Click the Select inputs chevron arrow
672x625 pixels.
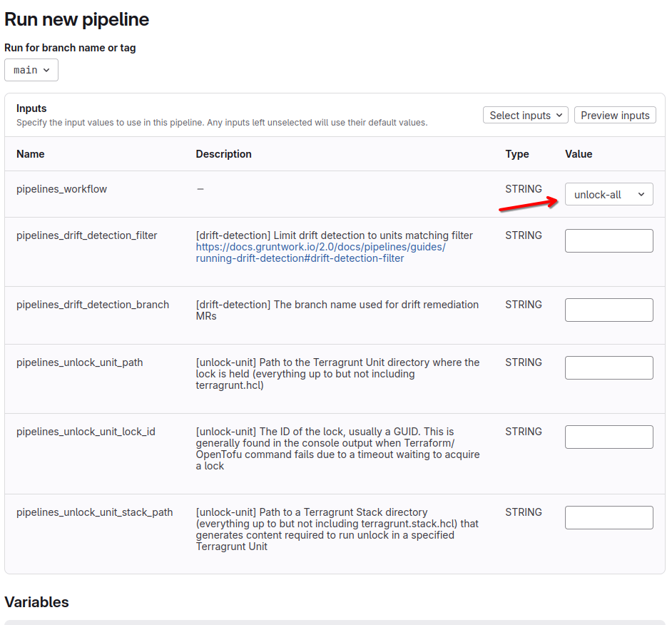pos(559,116)
